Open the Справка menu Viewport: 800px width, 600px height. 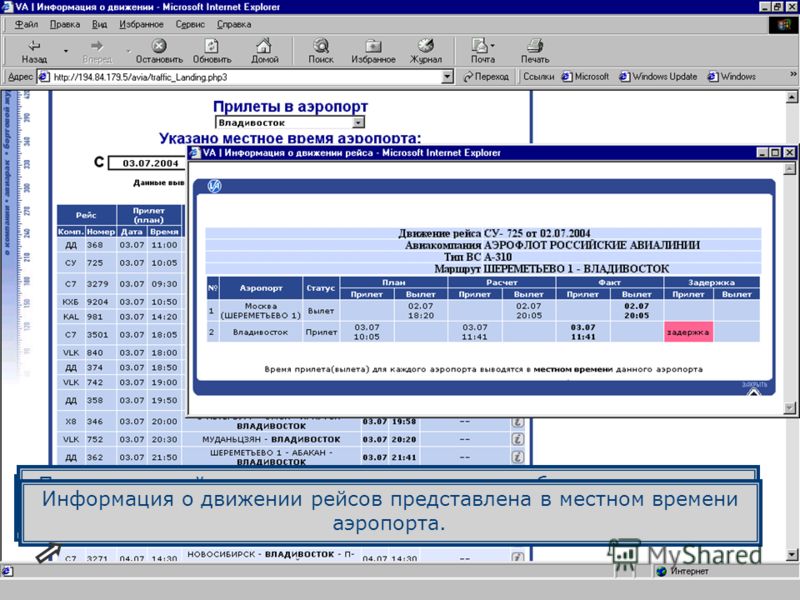coord(234,24)
